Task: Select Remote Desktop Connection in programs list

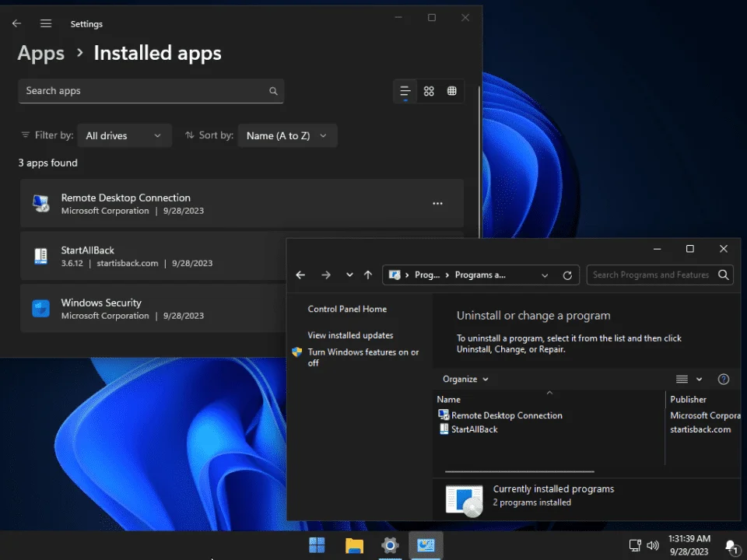Action: (x=500, y=415)
